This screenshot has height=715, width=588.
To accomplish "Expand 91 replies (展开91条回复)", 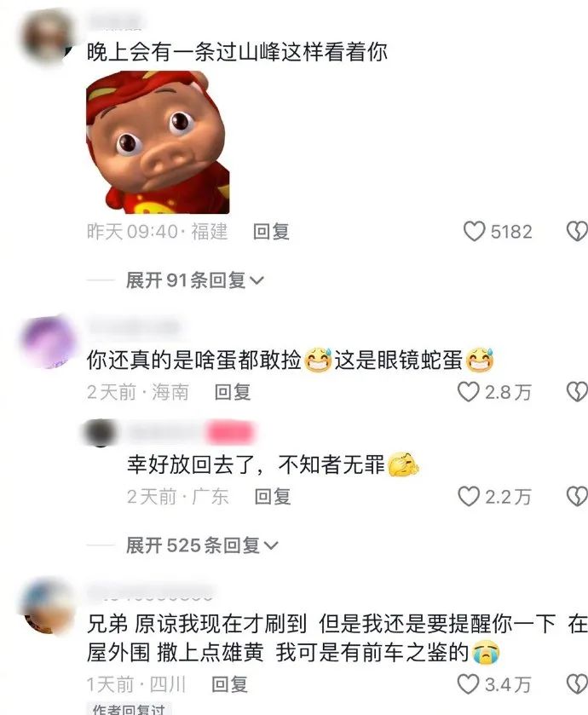I will [194, 280].
